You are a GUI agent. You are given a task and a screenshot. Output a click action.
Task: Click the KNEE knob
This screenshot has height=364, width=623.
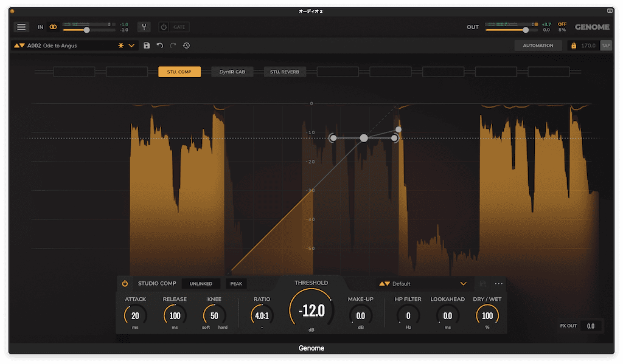214,315
